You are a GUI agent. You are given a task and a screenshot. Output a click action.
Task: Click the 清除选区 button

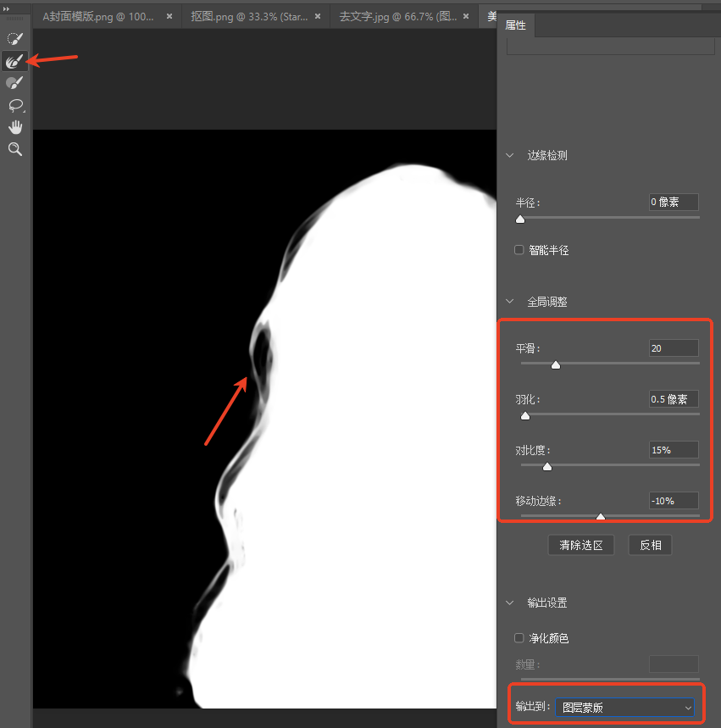pos(581,545)
